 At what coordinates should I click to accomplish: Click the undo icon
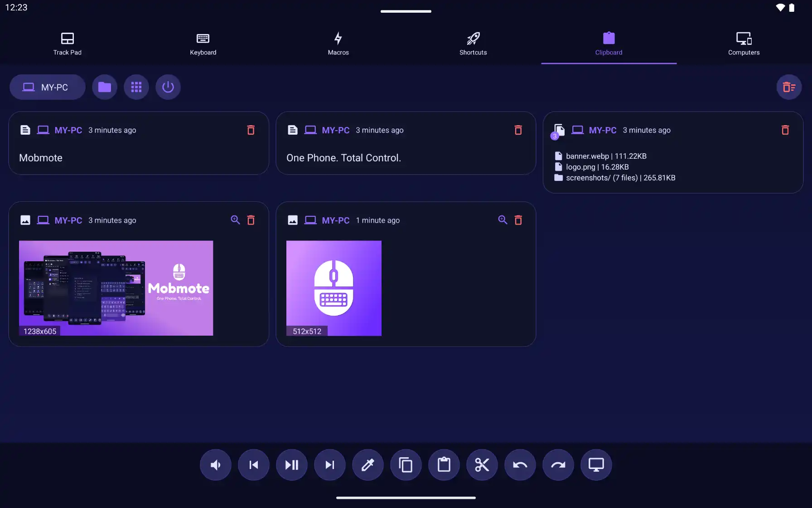[520, 465]
